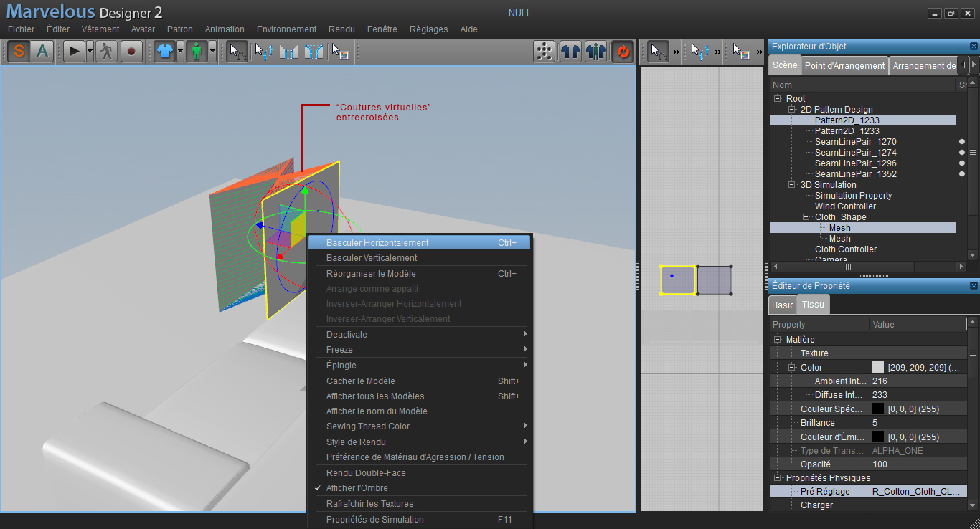Close the Éditeur de Propriété panel

974,286
